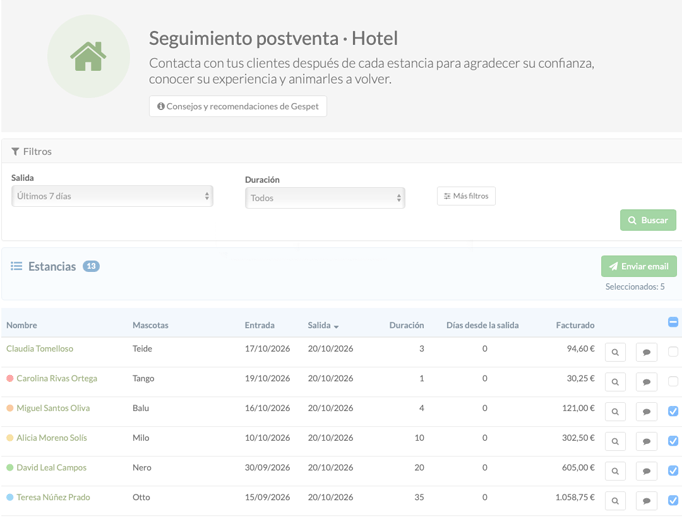This screenshot has width=682, height=518.
Task: Sort by Mascotas column header
Action: [150, 325]
